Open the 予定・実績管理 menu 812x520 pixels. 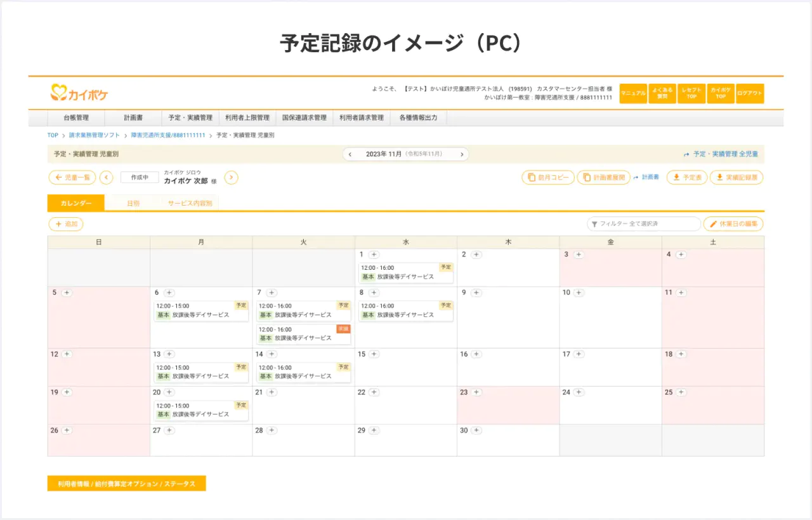tap(190, 117)
